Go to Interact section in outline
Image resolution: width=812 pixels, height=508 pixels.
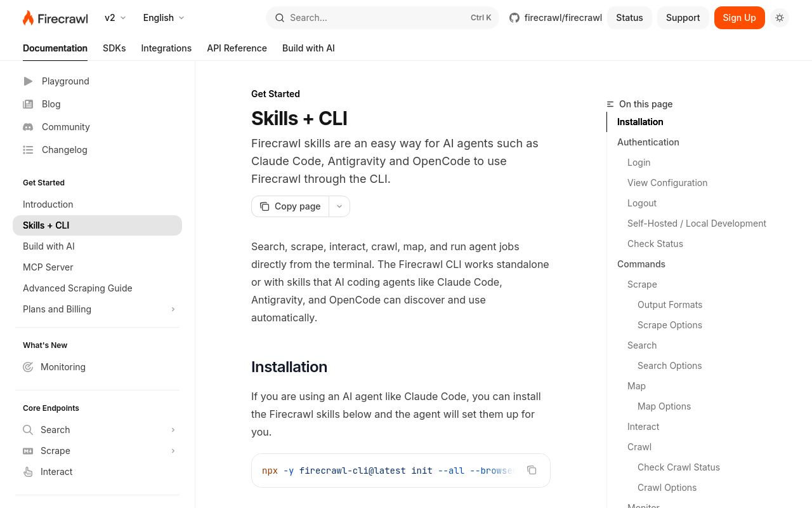(643, 427)
